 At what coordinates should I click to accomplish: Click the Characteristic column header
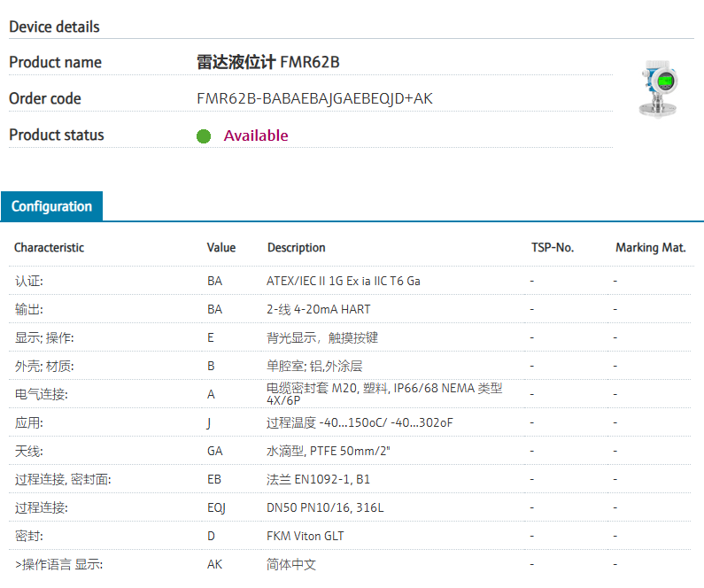[x=50, y=248]
